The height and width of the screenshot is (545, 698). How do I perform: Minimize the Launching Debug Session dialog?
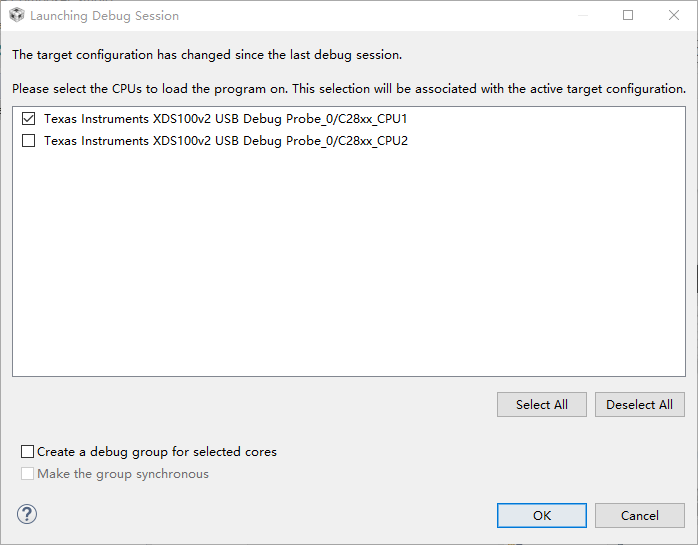[x=582, y=16]
